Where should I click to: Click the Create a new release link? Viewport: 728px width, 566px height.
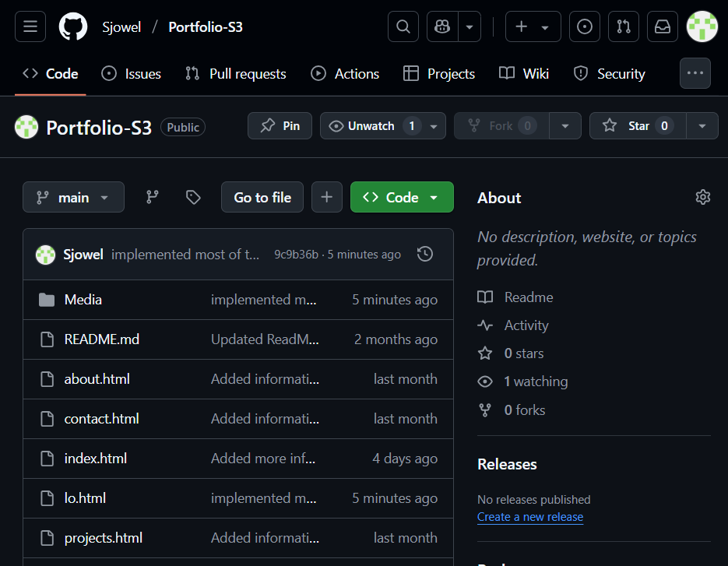530,517
